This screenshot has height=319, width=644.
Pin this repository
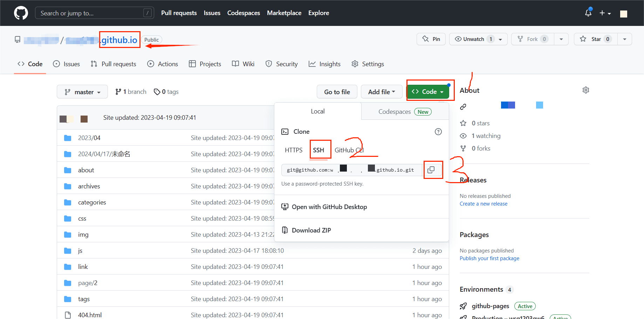tap(431, 39)
